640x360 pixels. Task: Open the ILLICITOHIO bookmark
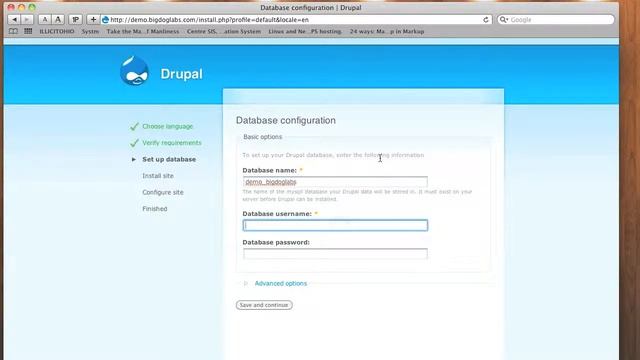(57, 31)
